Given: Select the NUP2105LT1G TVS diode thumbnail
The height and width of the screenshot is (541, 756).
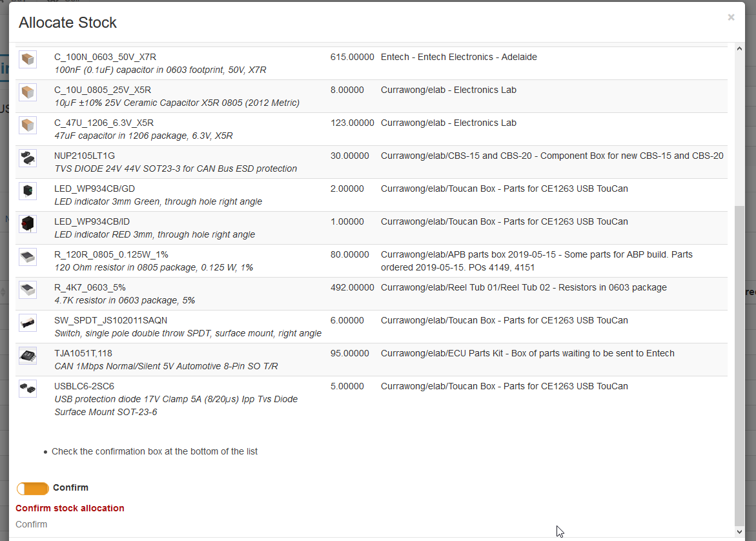Looking at the screenshot, I should [x=27, y=158].
